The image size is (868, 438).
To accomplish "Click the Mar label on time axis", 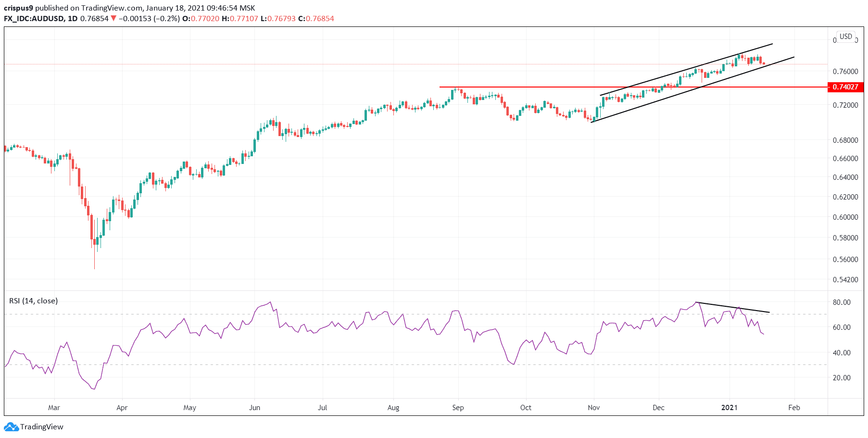I will coord(54,408).
